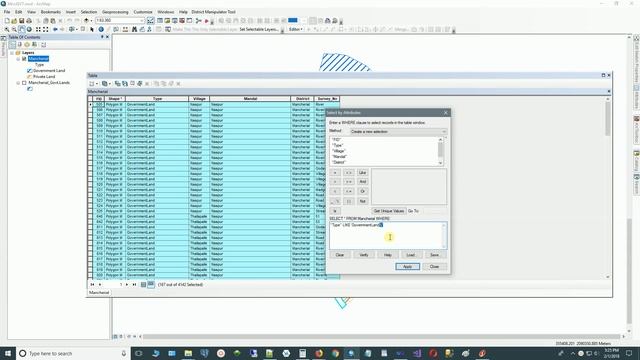The width and height of the screenshot is (640, 360).
Task: Click the Apply button
Action: 407,267
